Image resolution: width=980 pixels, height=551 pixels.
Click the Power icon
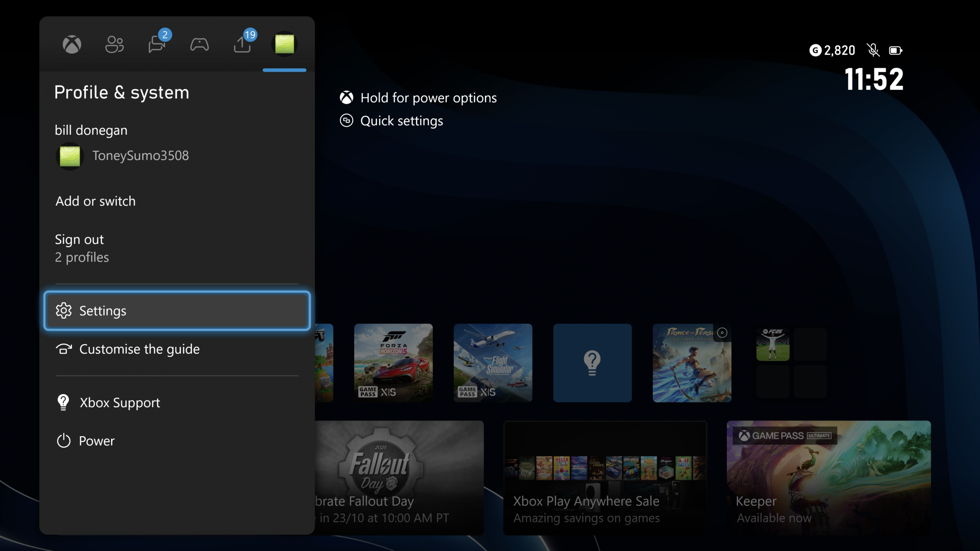point(64,441)
